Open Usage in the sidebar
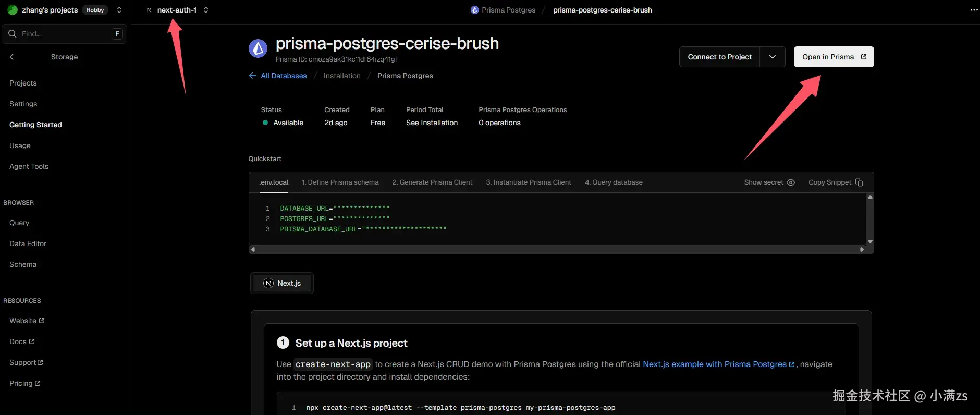This screenshot has width=980, height=415. [20, 145]
